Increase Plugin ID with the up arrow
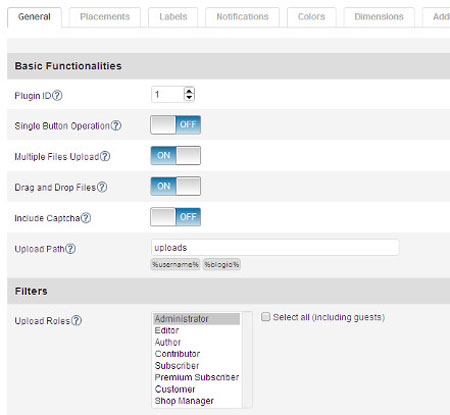This screenshot has height=415, width=450. click(189, 91)
